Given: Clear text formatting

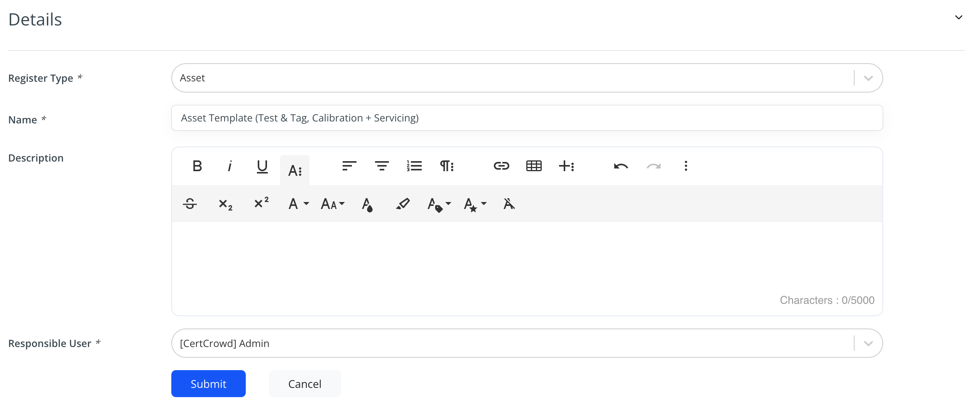Looking at the screenshot, I should (509, 204).
